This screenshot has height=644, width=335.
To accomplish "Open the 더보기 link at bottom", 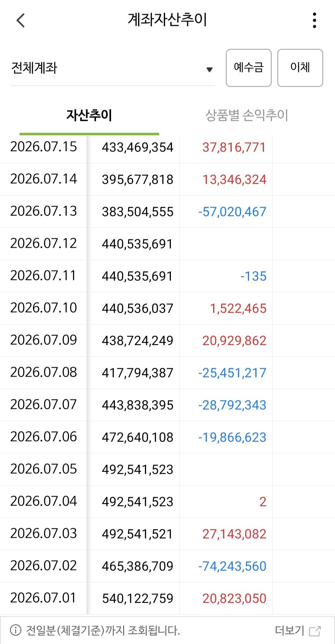I will [290, 630].
